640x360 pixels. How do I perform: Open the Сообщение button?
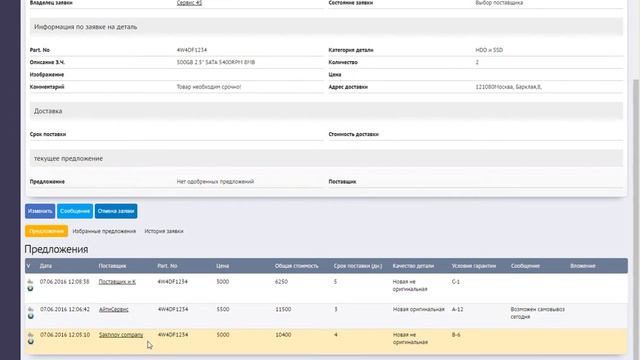75,211
